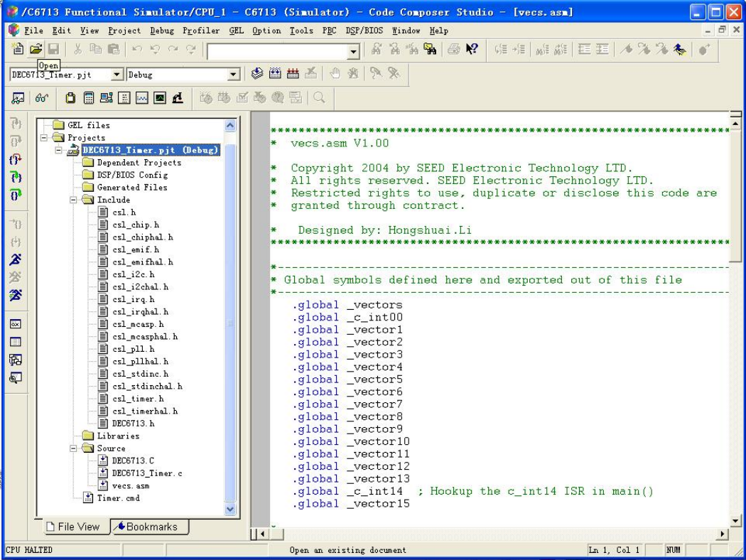Click the Rebuild All icon
Image resolution: width=746 pixels, height=560 pixels.
tap(293, 73)
